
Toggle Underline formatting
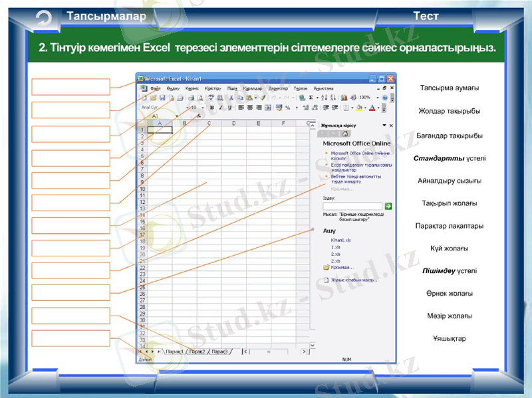[229, 107]
